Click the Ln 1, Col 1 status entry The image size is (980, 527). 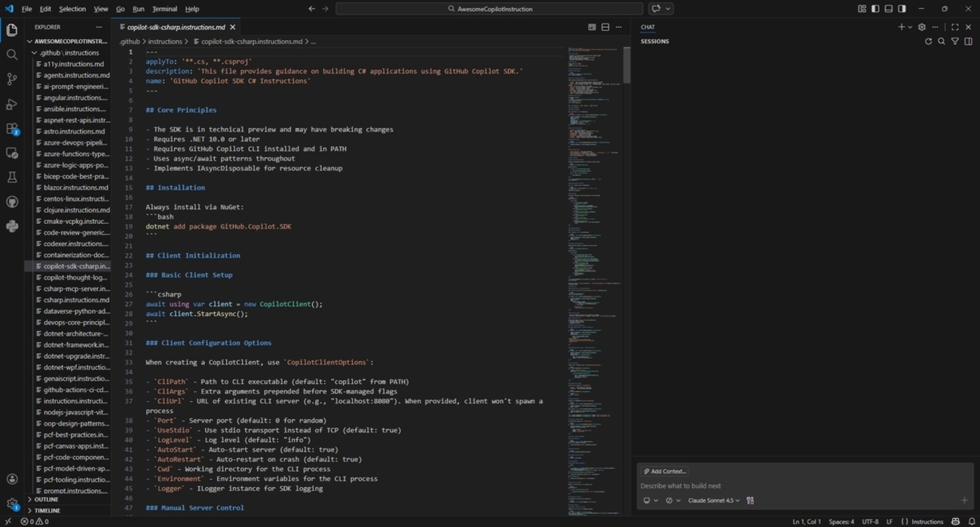click(806, 522)
